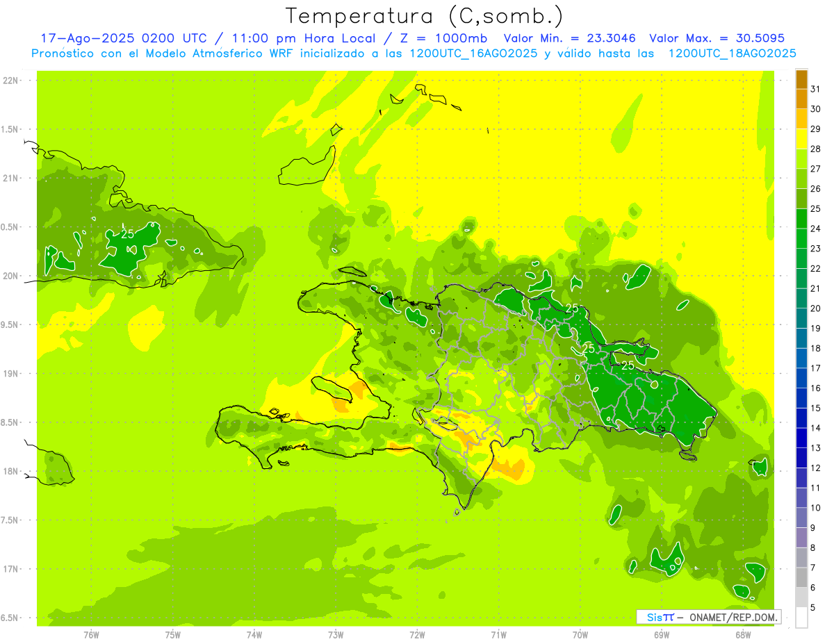Screen dimensions: 834x644
Task: Click the "8.5N" latitude tick label
Action: pyautogui.click(x=10, y=422)
